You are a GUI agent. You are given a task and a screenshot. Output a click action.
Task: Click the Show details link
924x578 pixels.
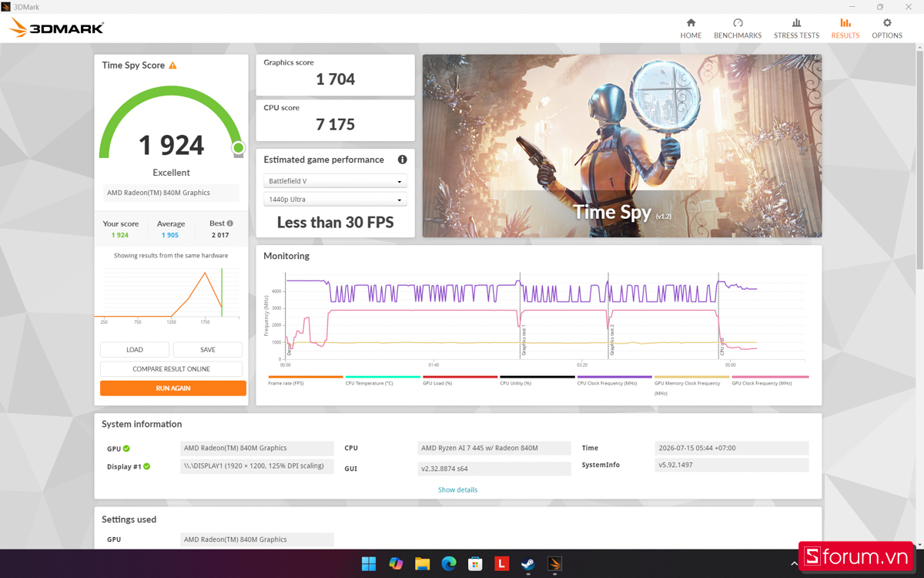[x=457, y=490]
